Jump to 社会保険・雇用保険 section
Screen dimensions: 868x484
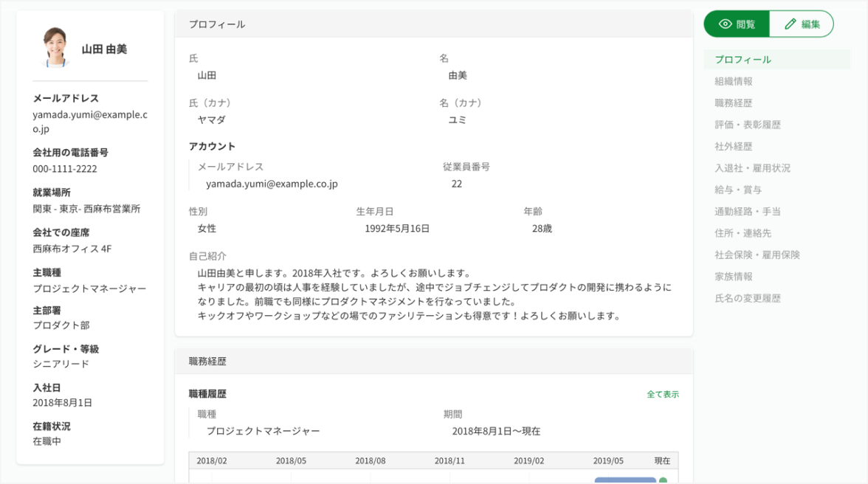757,255
